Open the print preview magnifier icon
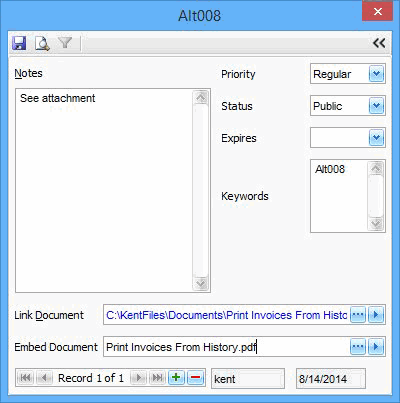The image size is (400, 403). tap(42, 43)
